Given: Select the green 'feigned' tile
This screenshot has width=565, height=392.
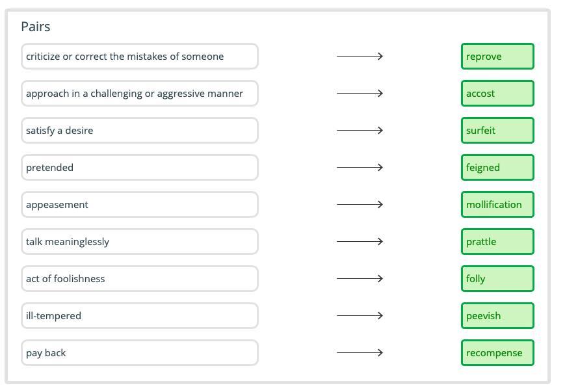Looking at the screenshot, I should click(497, 168).
